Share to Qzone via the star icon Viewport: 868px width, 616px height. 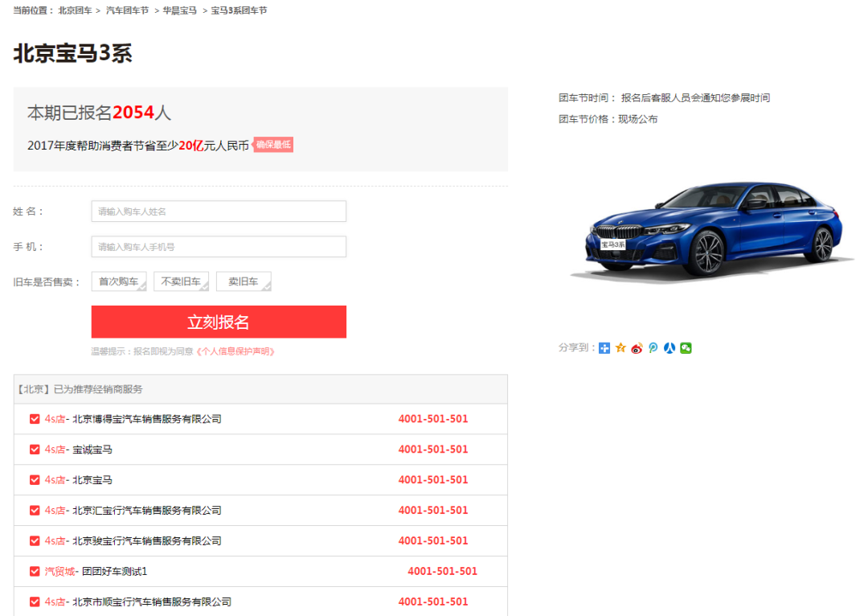click(x=620, y=348)
